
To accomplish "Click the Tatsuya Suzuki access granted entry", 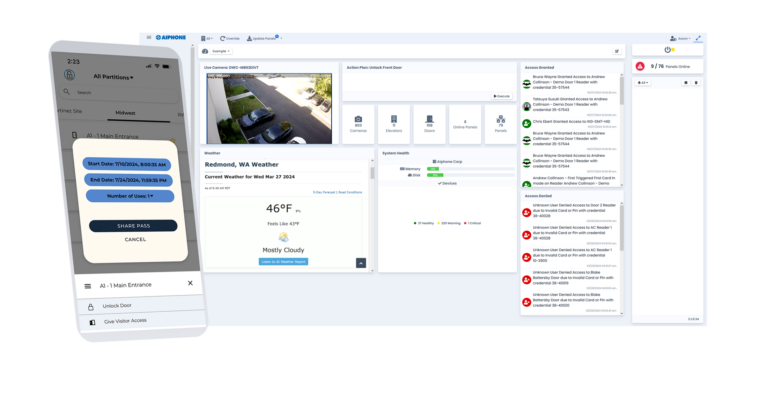I will tap(570, 105).
